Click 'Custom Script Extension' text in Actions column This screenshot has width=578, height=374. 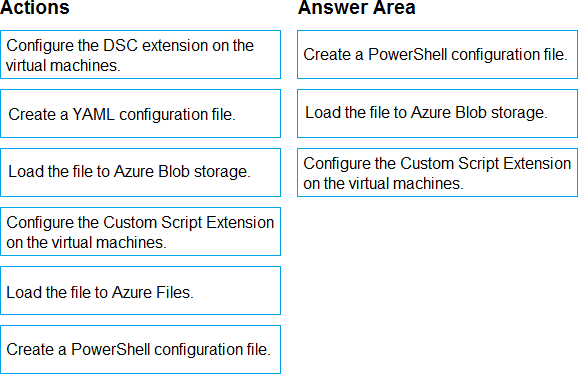pos(188,223)
